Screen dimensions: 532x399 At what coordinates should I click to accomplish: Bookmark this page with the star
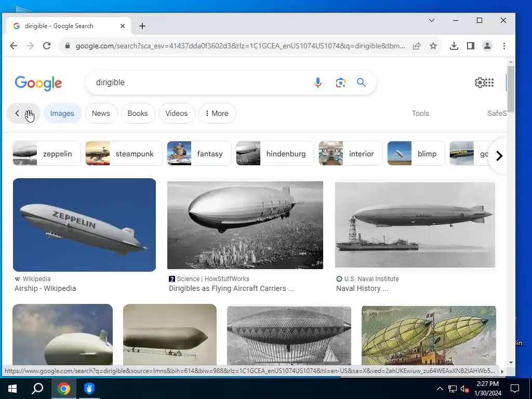[x=433, y=46]
